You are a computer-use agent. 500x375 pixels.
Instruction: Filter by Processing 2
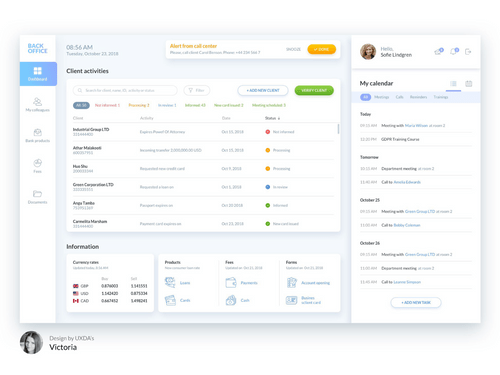pos(139,105)
